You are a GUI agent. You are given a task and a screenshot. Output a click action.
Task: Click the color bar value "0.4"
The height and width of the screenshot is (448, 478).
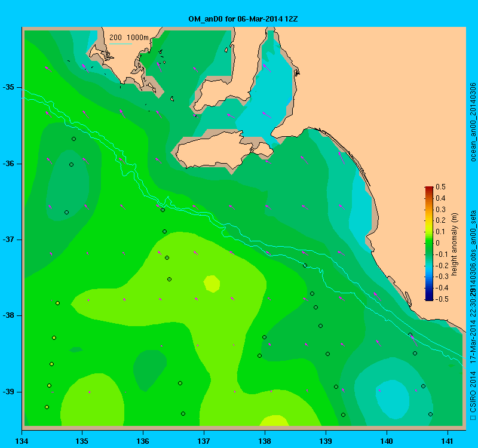pyautogui.click(x=440, y=198)
